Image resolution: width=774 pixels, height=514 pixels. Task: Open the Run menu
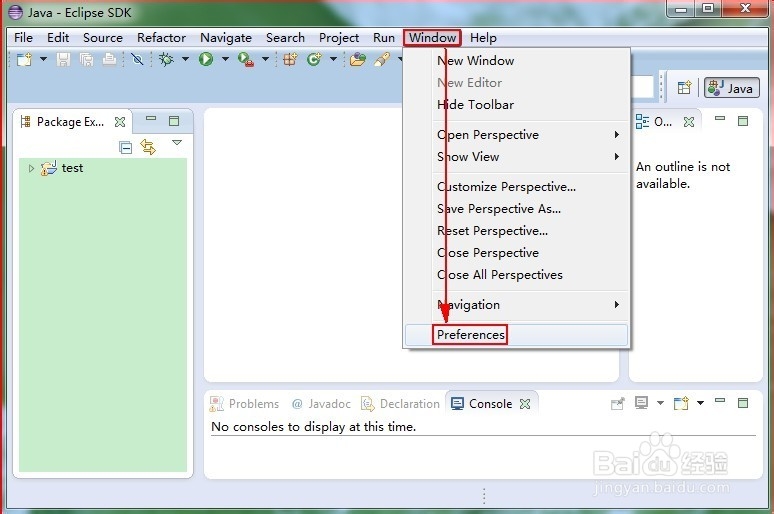coord(384,38)
